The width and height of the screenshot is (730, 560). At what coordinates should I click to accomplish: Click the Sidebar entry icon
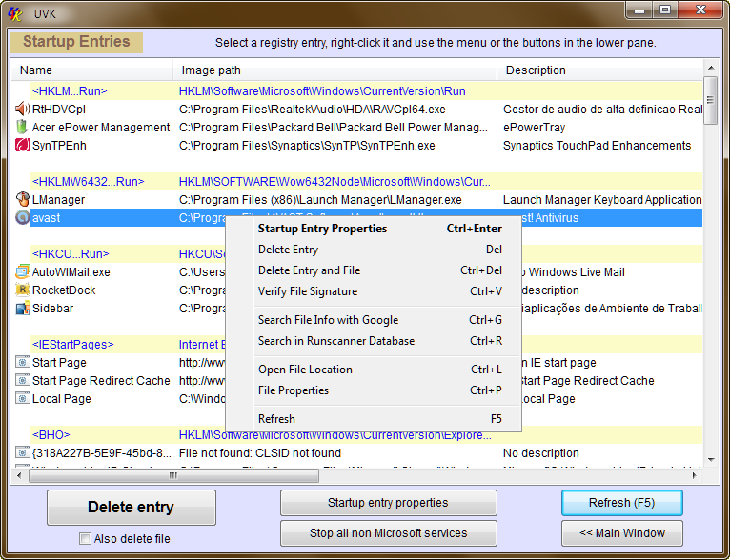pos(22,309)
